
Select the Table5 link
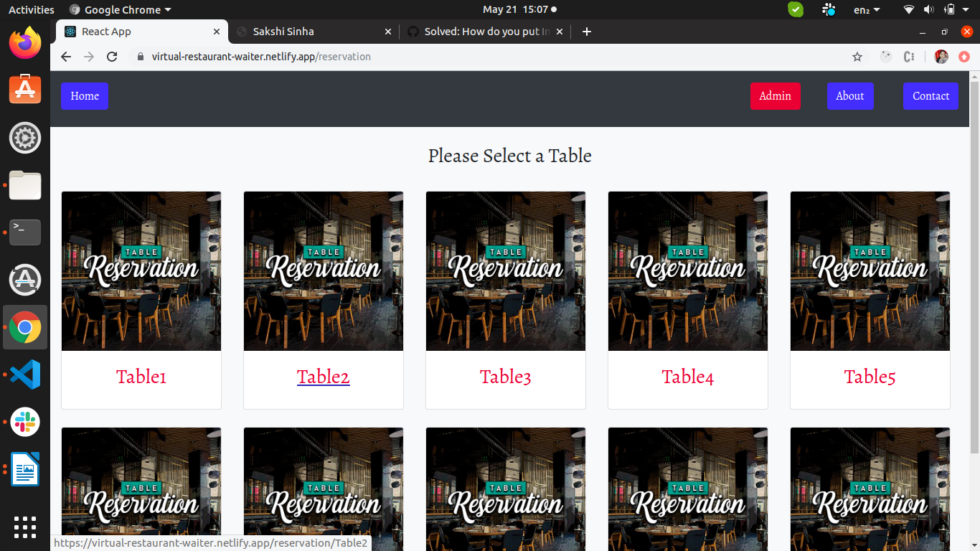point(870,377)
